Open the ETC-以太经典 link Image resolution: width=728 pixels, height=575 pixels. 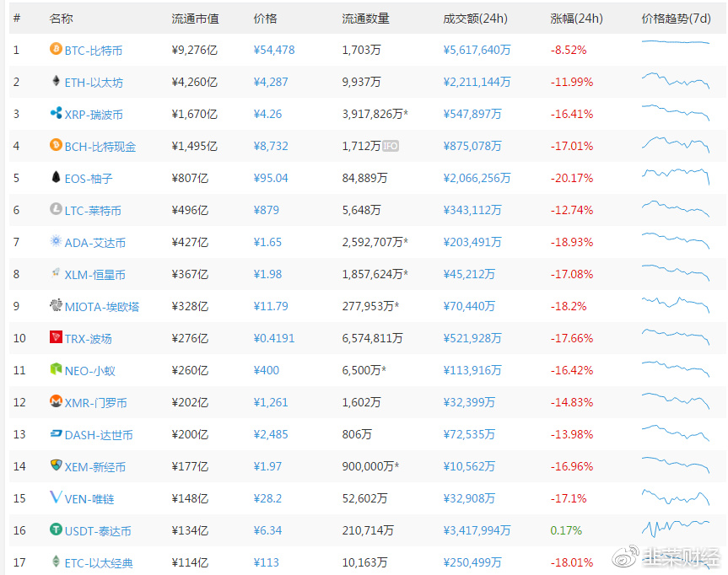click(x=99, y=563)
